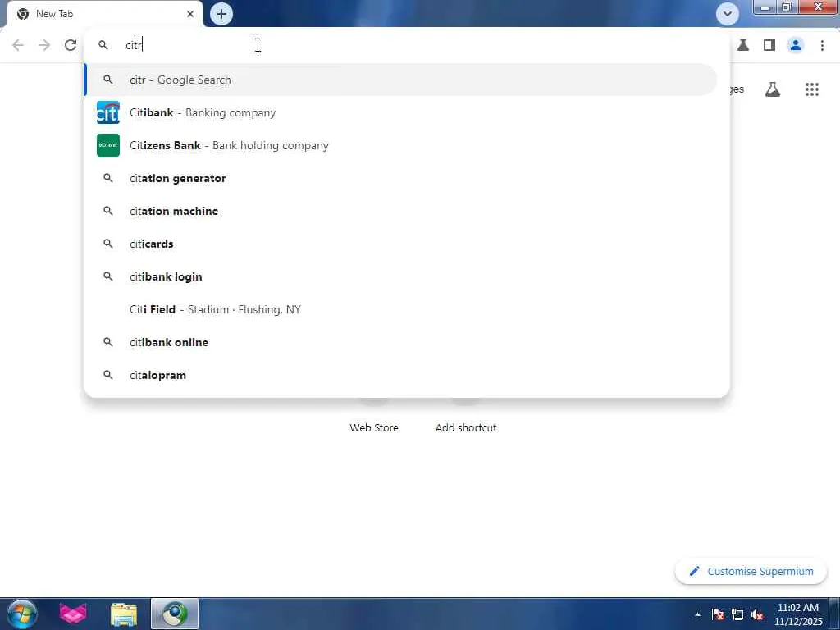Open the File Explorer taskbar icon
The image size is (840, 630).
point(124,614)
